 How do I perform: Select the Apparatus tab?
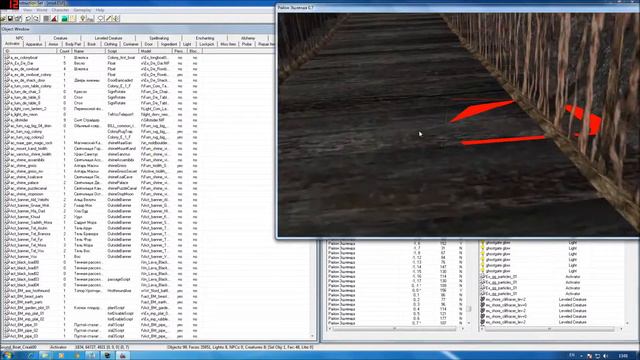coord(34,44)
